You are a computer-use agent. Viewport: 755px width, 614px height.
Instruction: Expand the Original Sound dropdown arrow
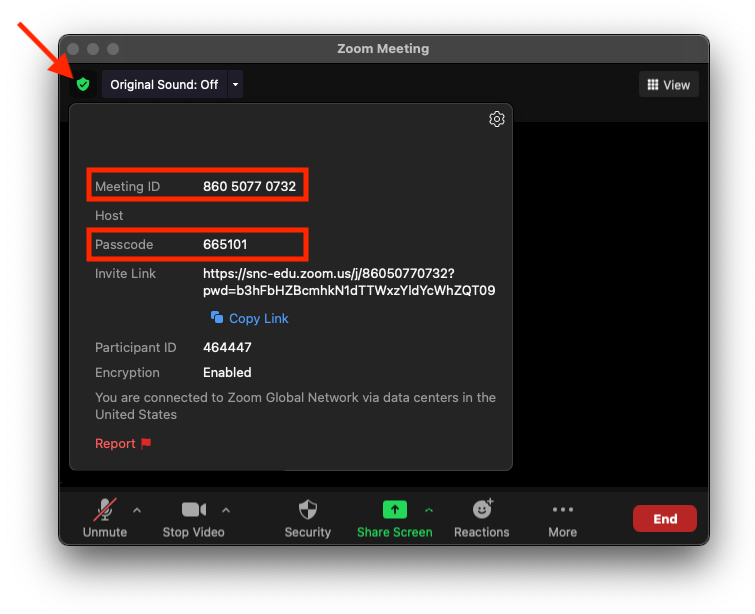[x=235, y=84]
